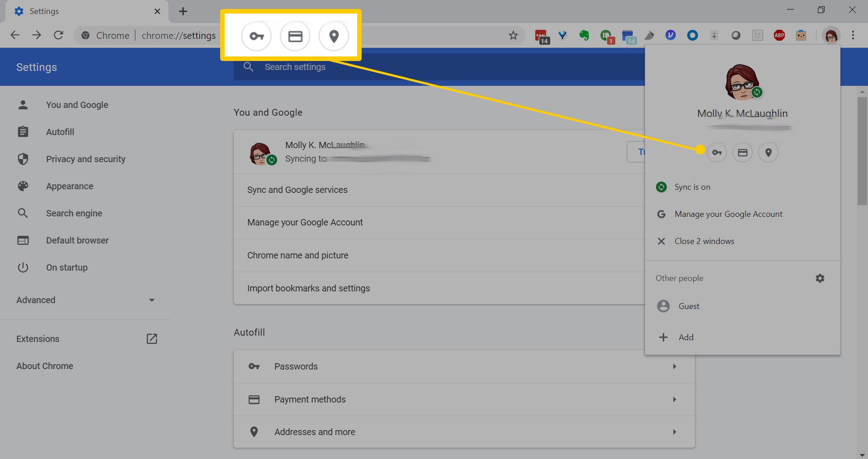Open Import bookmarks and settings
Screen dimensions: 868x459
point(439,288)
